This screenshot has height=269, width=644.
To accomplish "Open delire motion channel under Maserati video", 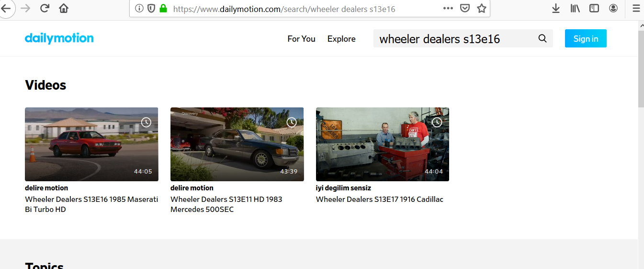I will (x=46, y=188).
